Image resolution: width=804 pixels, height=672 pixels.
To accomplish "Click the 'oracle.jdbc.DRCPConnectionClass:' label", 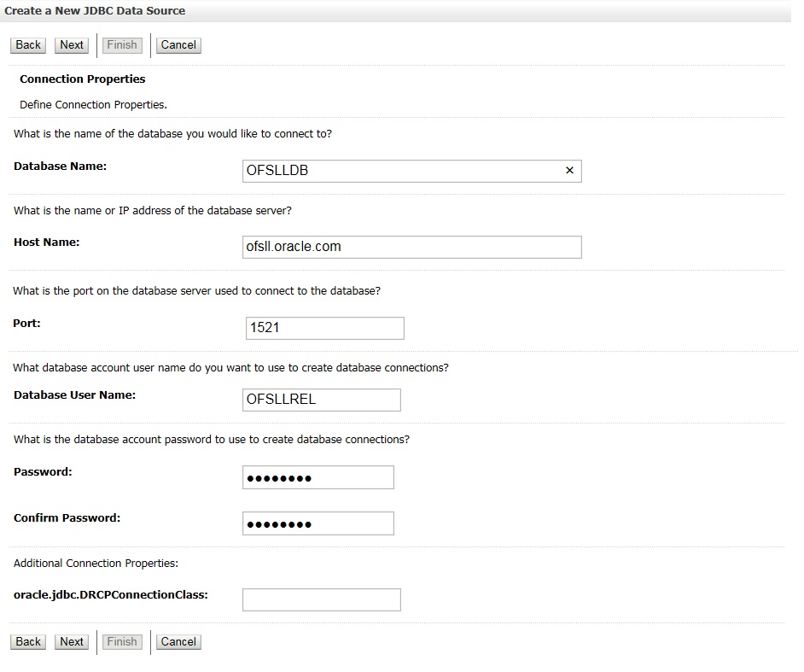I will (x=111, y=595).
